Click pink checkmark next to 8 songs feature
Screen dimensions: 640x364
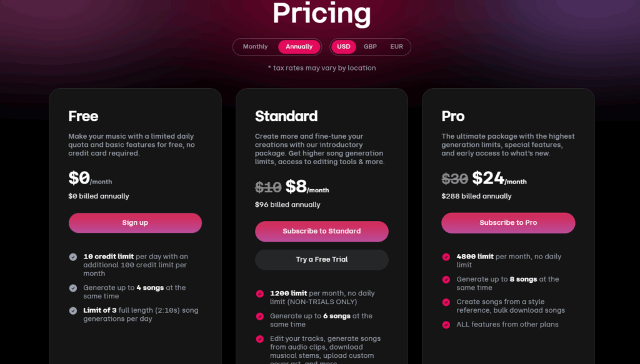pos(446,279)
